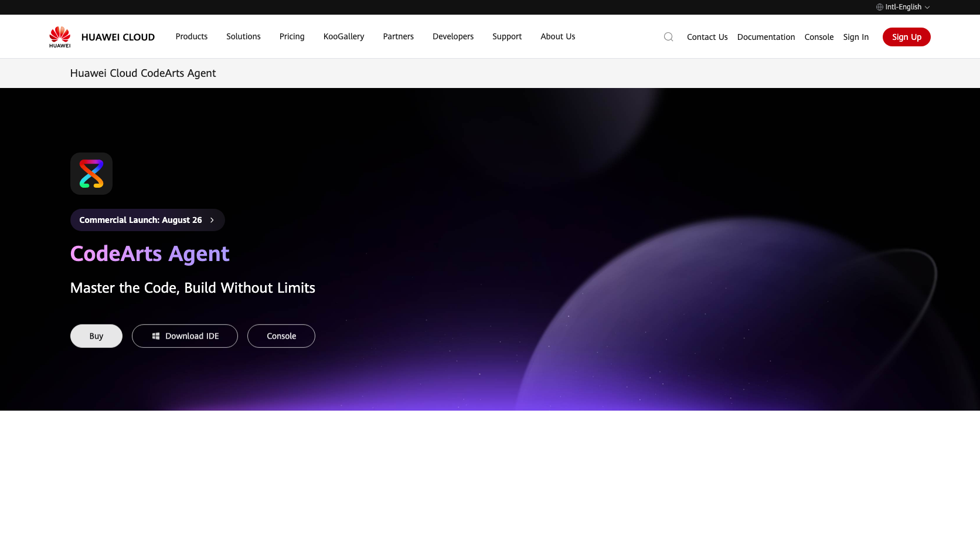The image size is (980, 552).
Task: Click the Contact Us link
Action: pos(707,37)
